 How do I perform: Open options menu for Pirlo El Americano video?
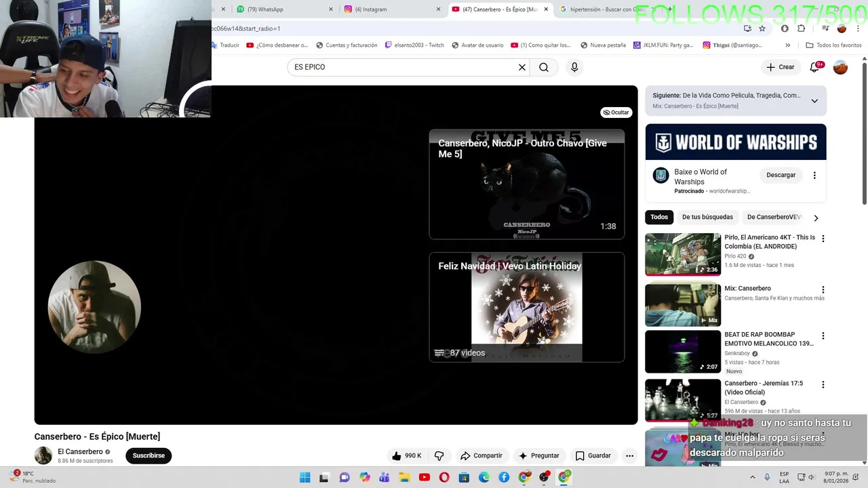pos(823,239)
